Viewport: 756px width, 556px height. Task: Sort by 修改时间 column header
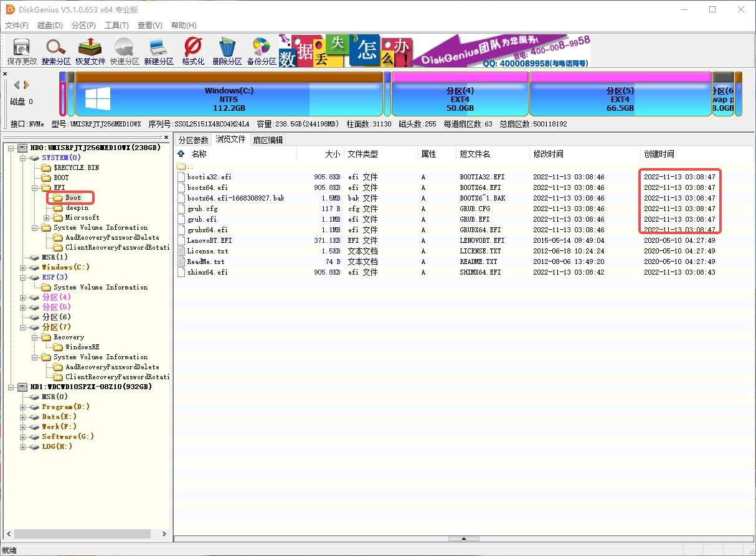pos(585,154)
